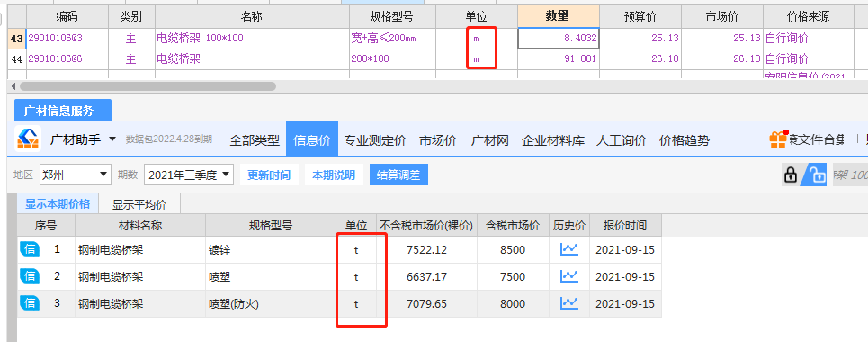868x342 pixels.
Task: Click quantity cell 8.4032
Action: coord(558,38)
